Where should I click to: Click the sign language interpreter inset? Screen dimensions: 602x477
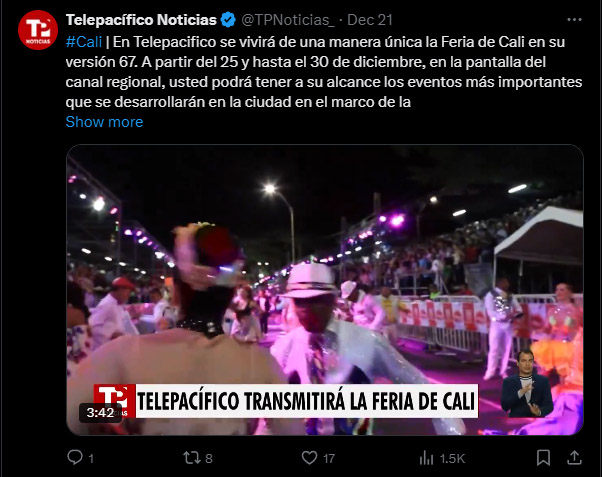(527, 383)
